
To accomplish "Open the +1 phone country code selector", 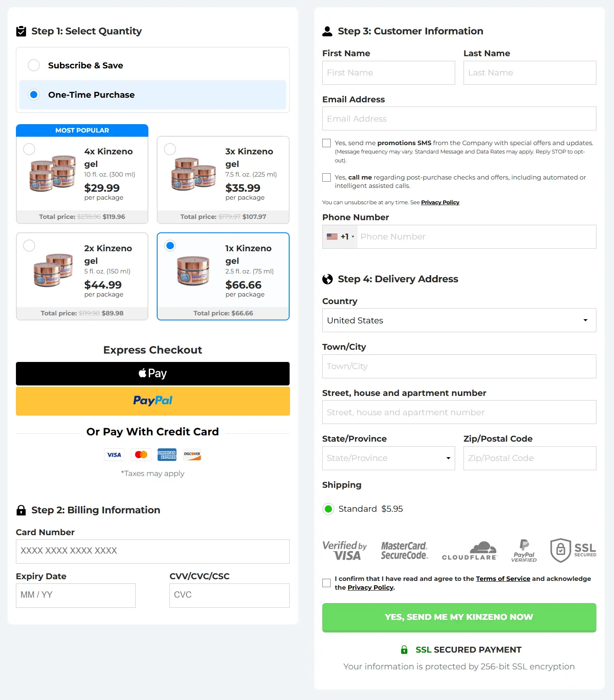I will coord(340,237).
